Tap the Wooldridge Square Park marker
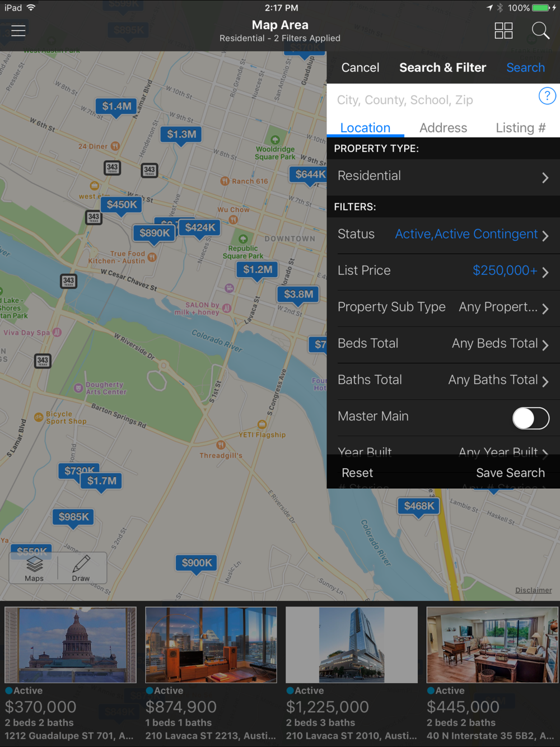560x747 pixels. click(x=275, y=140)
